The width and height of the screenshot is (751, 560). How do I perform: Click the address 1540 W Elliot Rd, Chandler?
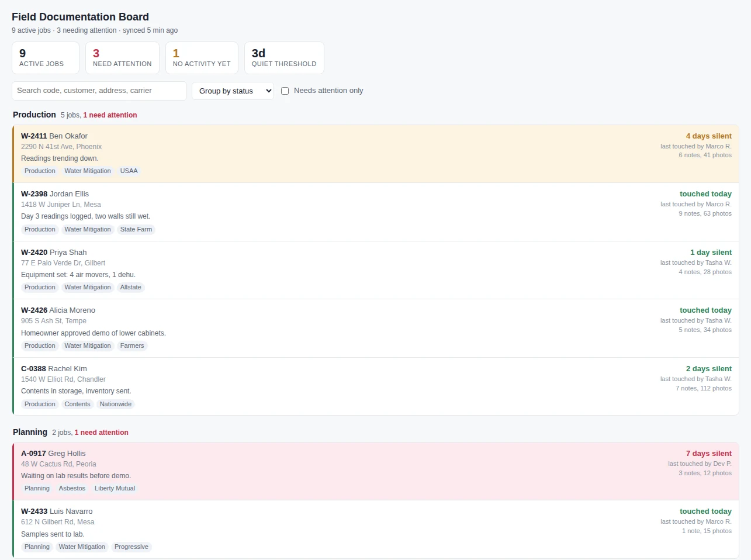(x=63, y=379)
